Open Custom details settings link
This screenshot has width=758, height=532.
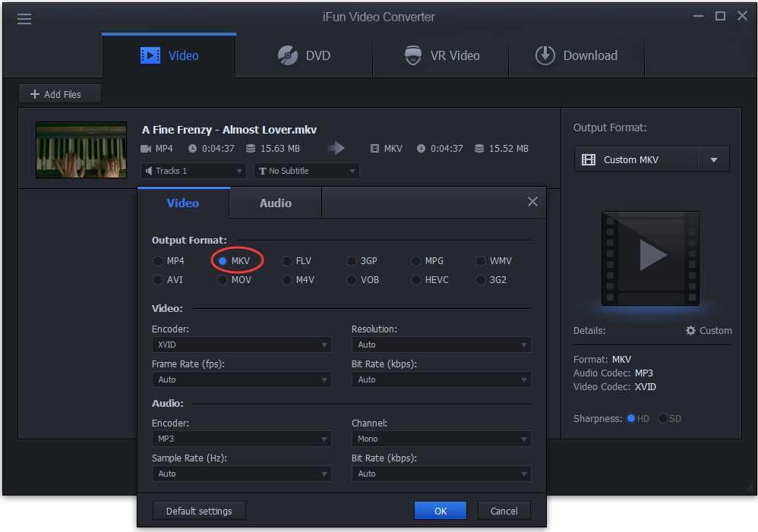pos(709,330)
